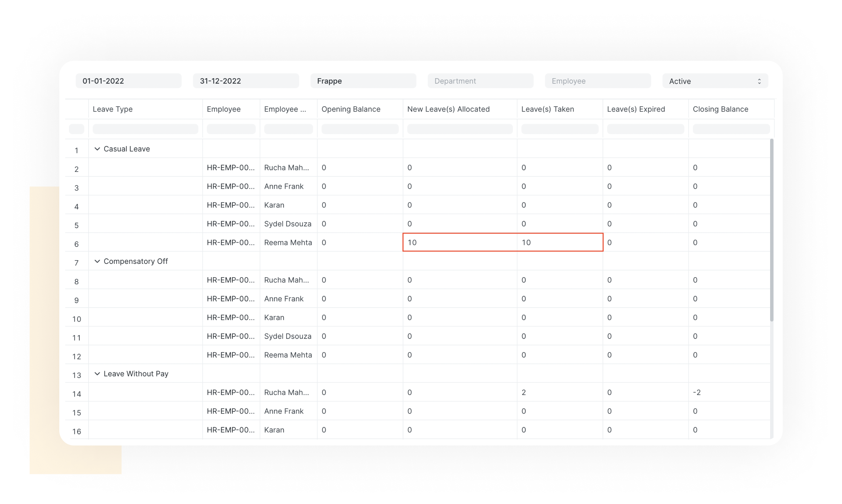Edit the From Date field 01-01-2022
Viewport: 842px width, 504px height.
click(x=129, y=81)
